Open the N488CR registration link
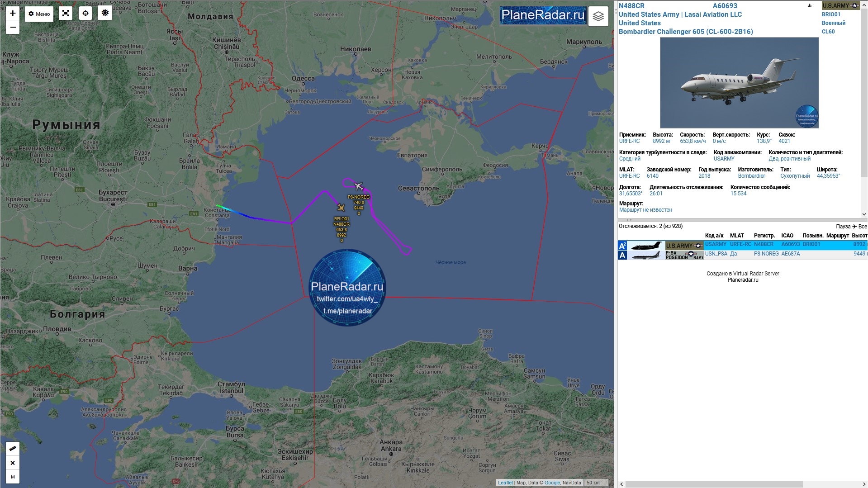 [x=631, y=6]
